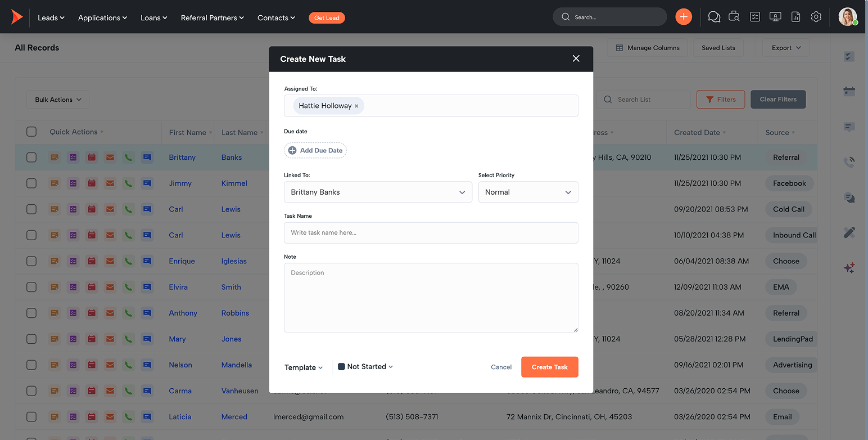Click the Task Name input field

pos(431,232)
